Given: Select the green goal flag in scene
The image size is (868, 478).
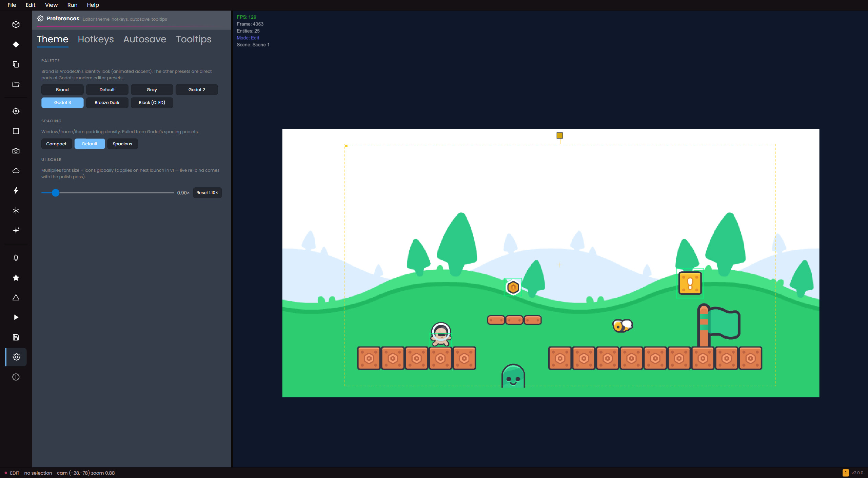Looking at the screenshot, I should pyautogui.click(x=719, y=325).
